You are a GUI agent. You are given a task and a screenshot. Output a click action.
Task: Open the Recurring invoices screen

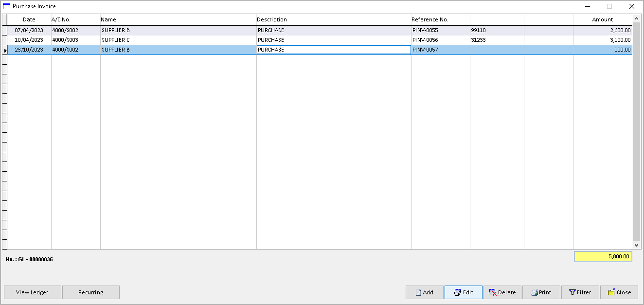click(91, 292)
